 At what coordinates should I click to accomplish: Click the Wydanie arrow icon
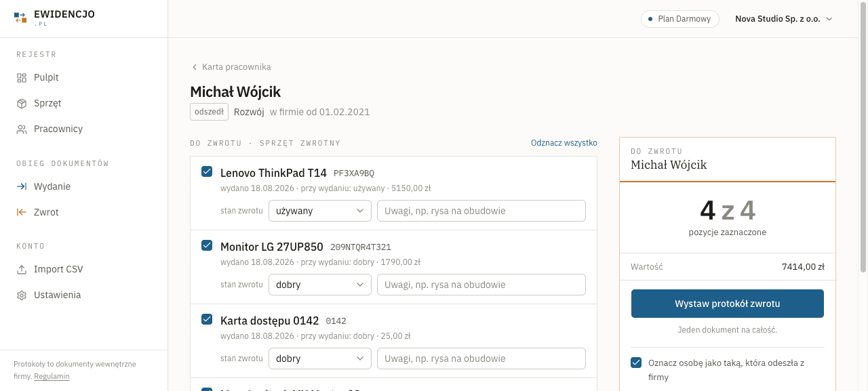pyautogui.click(x=22, y=187)
